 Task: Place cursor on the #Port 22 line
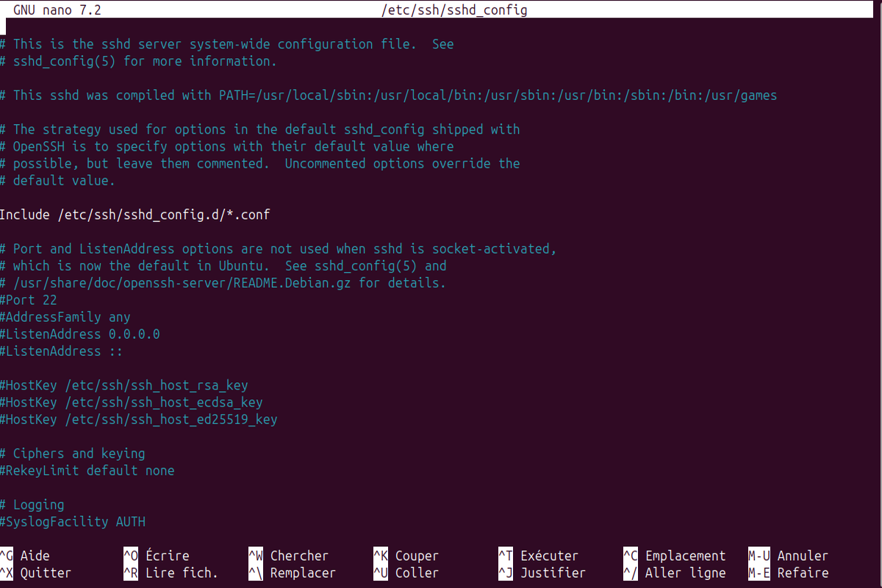tap(29, 300)
